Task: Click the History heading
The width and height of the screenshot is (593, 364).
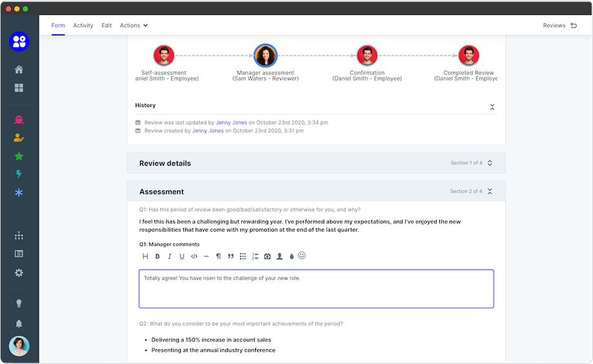Action: tap(145, 105)
